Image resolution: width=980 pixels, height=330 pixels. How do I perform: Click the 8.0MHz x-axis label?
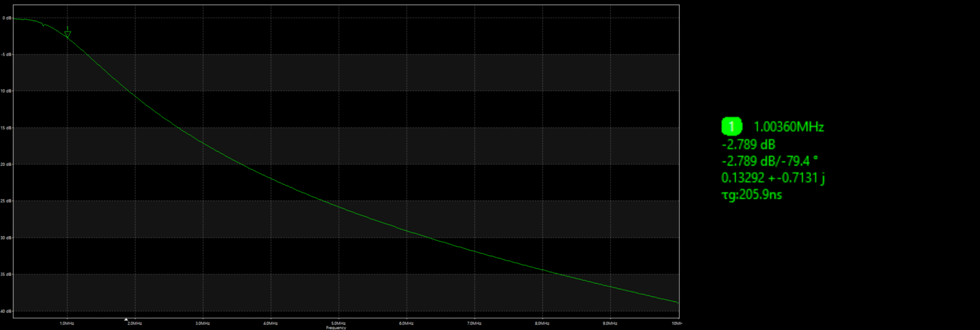pos(542,323)
